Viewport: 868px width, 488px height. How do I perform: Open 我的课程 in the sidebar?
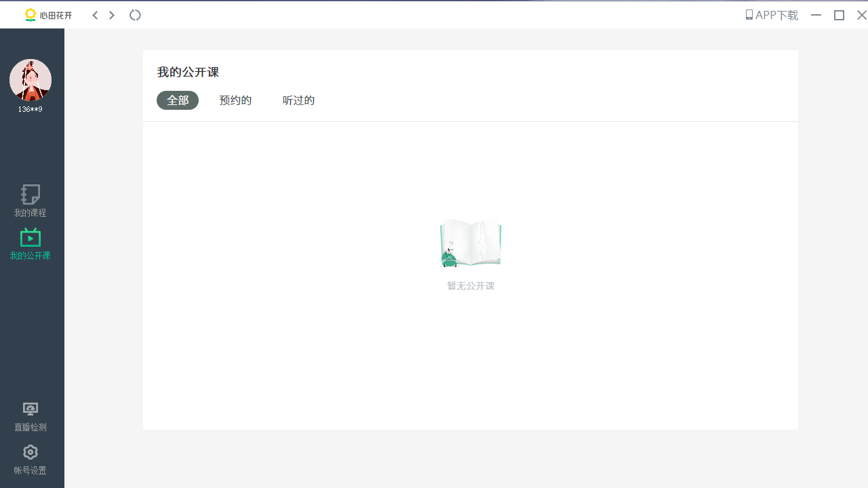(30, 200)
